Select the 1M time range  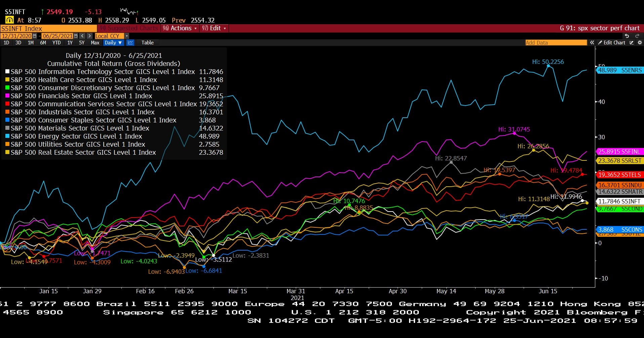point(31,43)
